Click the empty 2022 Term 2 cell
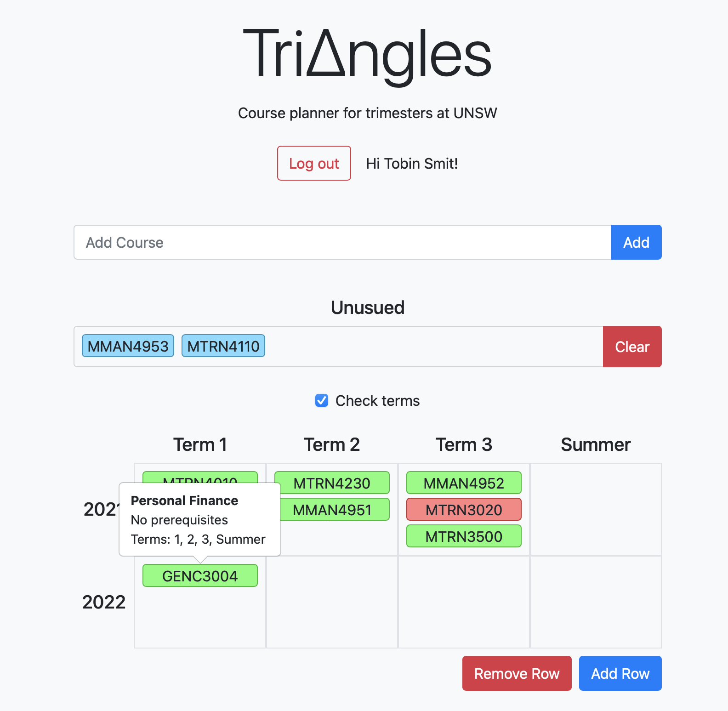 coord(332,602)
